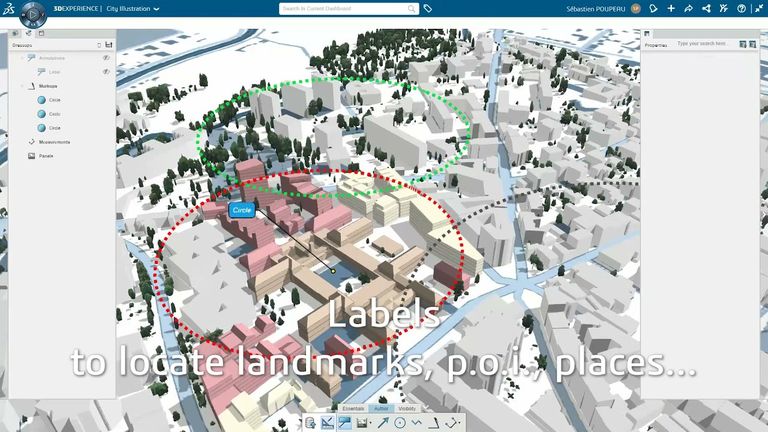Image resolution: width=768 pixels, height=432 pixels.
Task: Click the tag icon beside search bar
Action: point(428,8)
